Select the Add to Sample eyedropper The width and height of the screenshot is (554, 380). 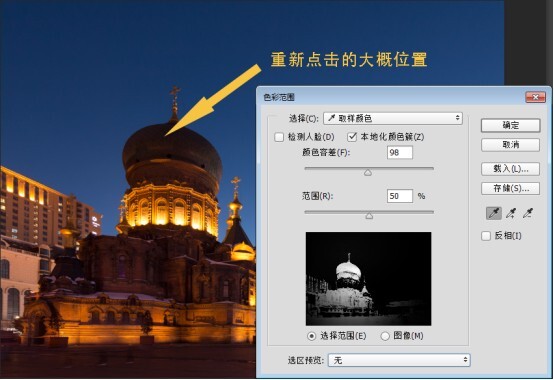point(511,213)
